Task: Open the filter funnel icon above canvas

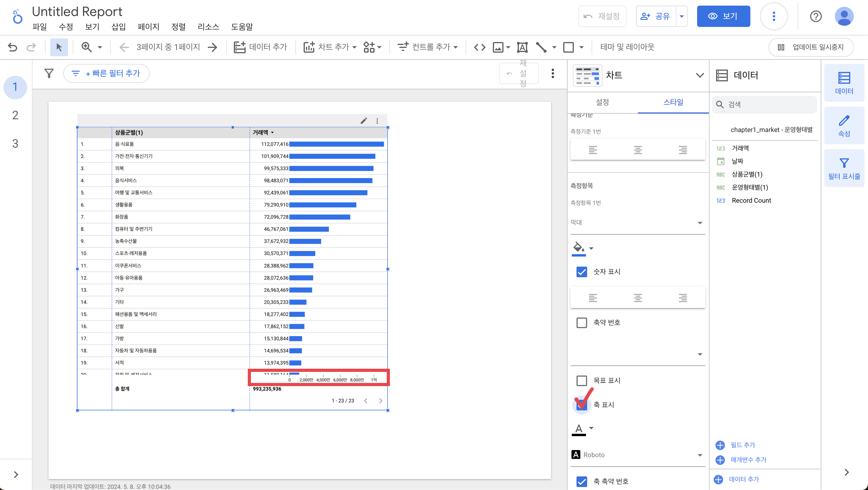Action: (x=49, y=73)
